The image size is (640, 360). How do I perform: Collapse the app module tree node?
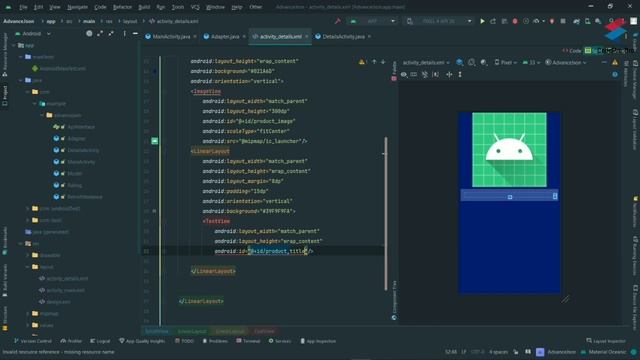(14, 45)
